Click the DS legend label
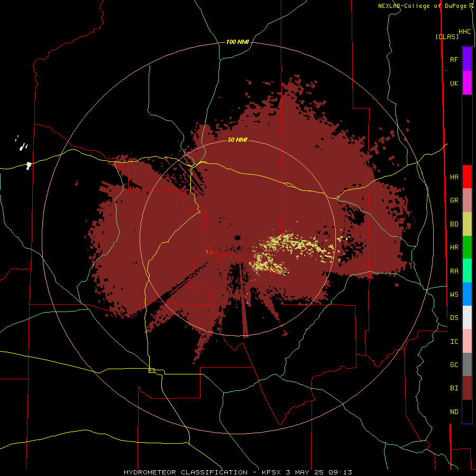The image size is (476, 476). [x=454, y=317]
